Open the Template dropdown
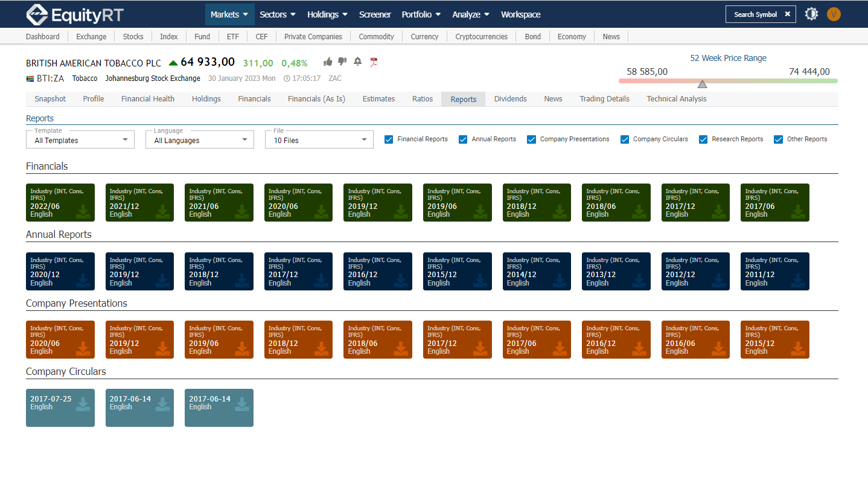The height and width of the screenshot is (483, 868). tap(80, 139)
